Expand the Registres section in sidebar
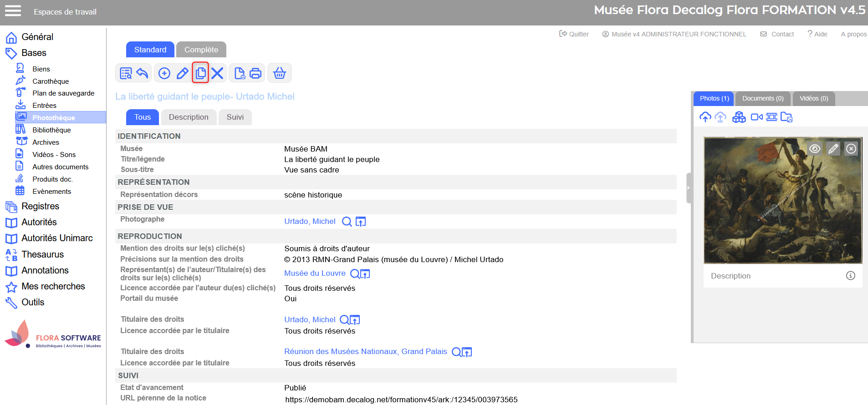The image size is (868, 405). click(40, 206)
